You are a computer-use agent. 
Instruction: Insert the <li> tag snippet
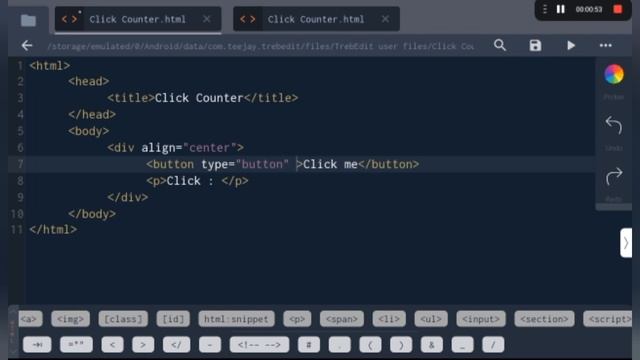[389, 319]
